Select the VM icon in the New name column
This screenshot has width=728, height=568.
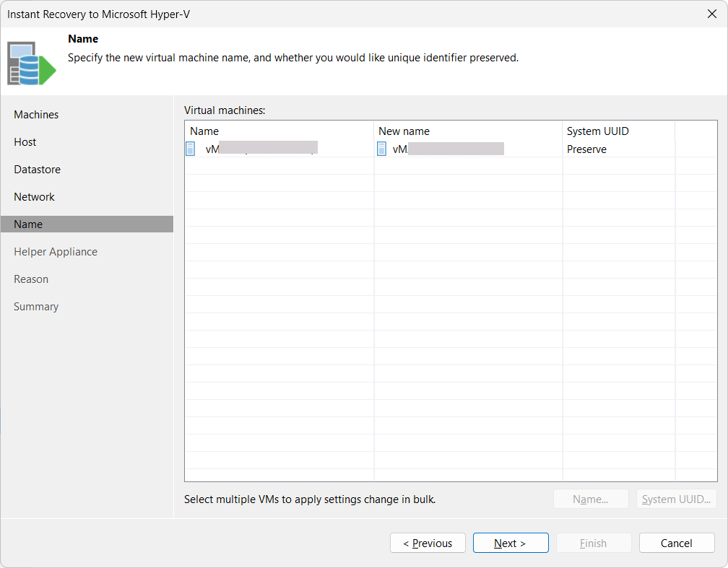click(381, 149)
